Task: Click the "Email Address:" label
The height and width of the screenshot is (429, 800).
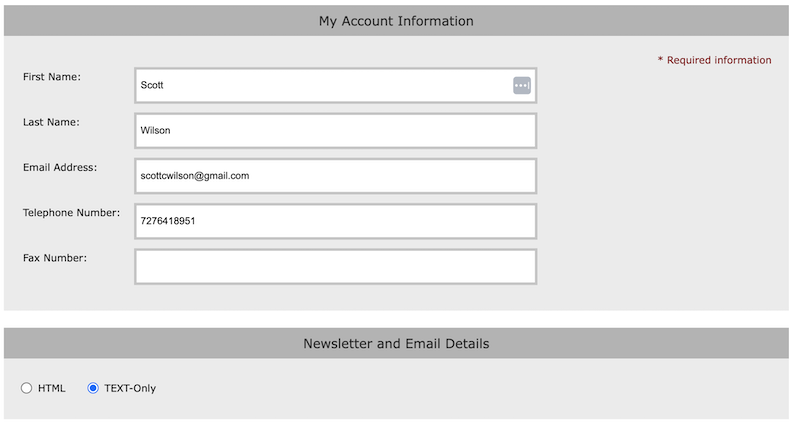Action: [x=60, y=167]
